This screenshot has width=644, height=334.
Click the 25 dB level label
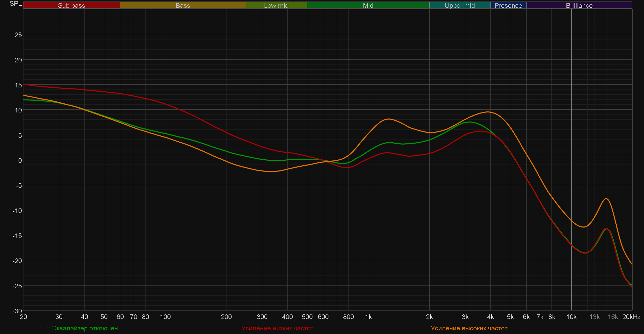[x=18, y=35]
